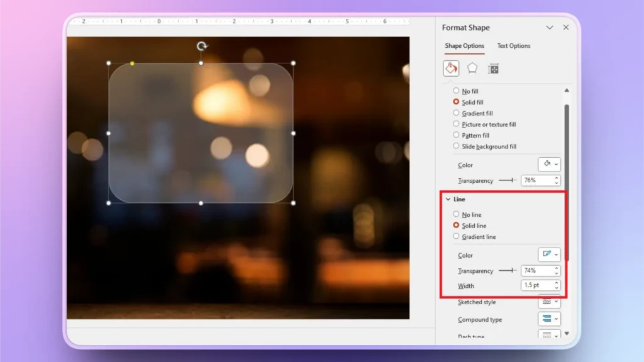Click the Compound type lines icon
This screenshot has width=644, height=362.
pos(548,319)
